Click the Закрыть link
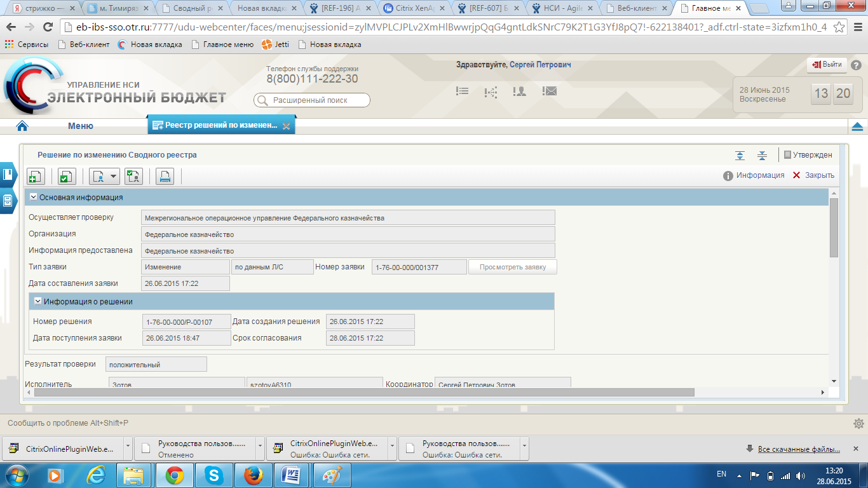 coord(813,175)
